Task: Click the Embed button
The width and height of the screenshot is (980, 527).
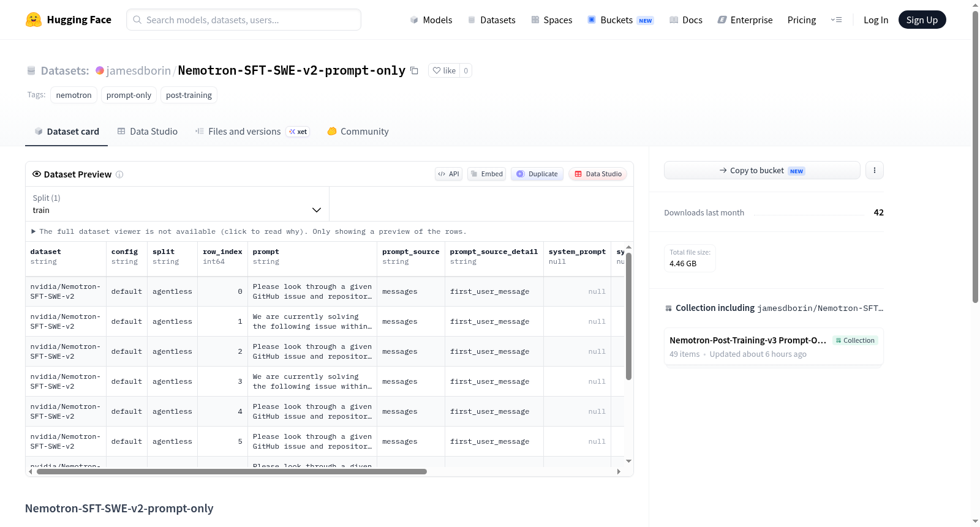Action: (x=487, y=174)
